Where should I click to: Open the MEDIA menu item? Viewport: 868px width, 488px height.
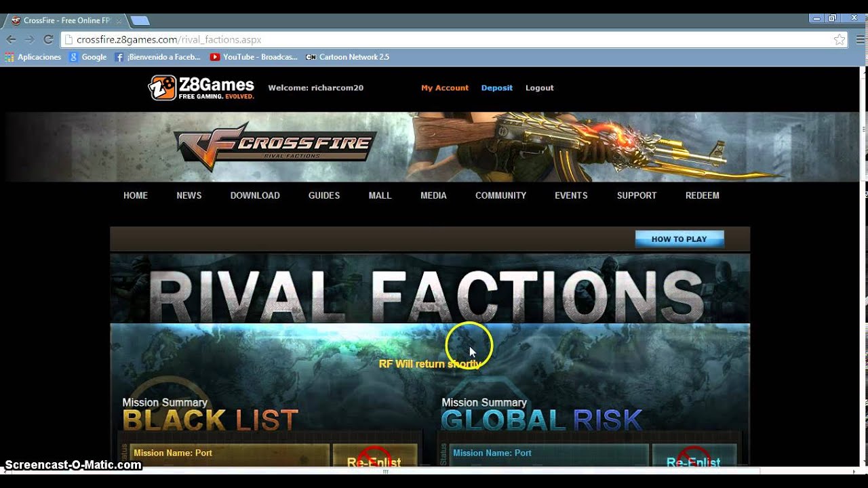click(433, 195)
